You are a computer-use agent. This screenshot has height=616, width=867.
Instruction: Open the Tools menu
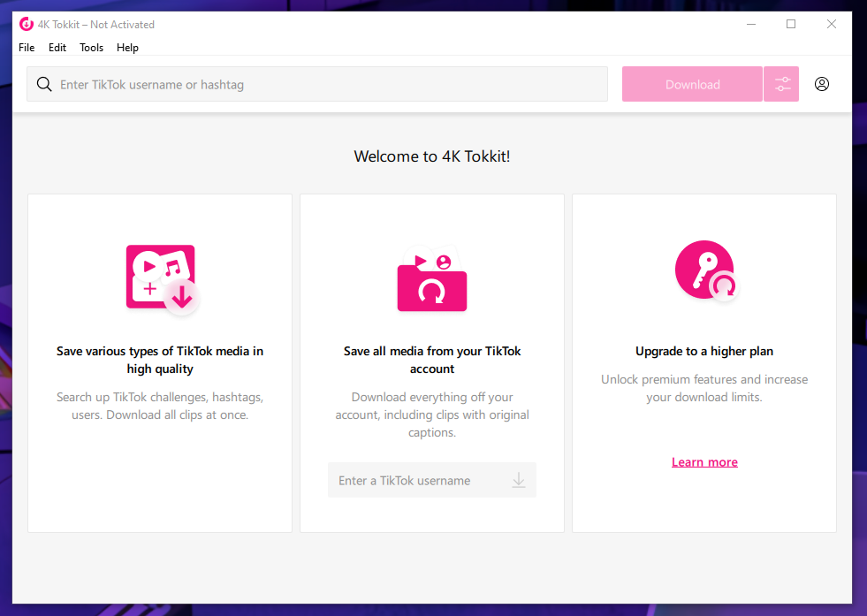[91, 48]
